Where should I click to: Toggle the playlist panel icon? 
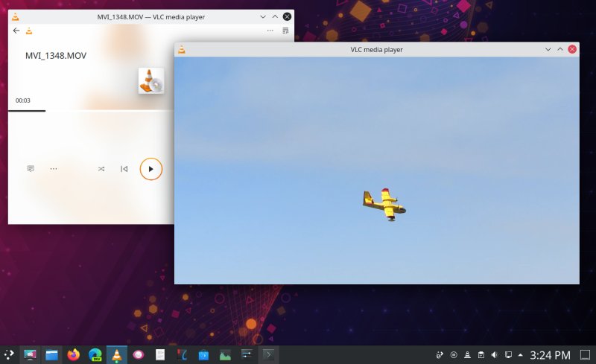pos(285,31)
